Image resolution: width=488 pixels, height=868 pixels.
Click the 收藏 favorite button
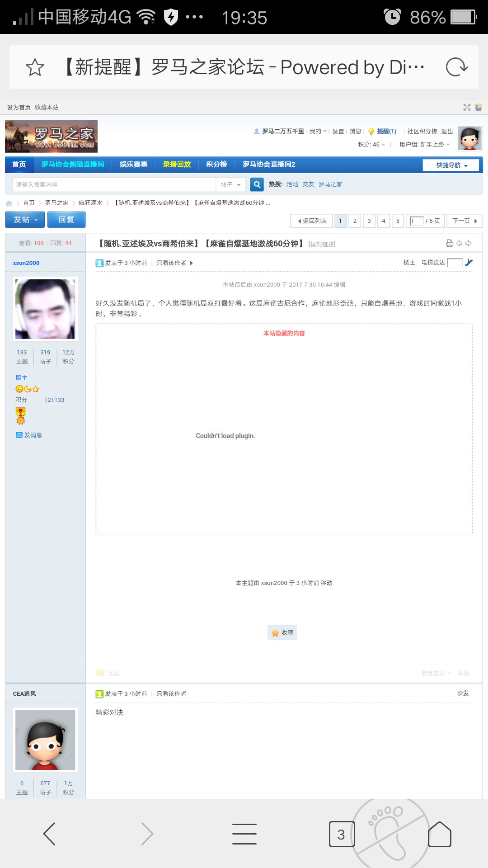tap(282, 633)
